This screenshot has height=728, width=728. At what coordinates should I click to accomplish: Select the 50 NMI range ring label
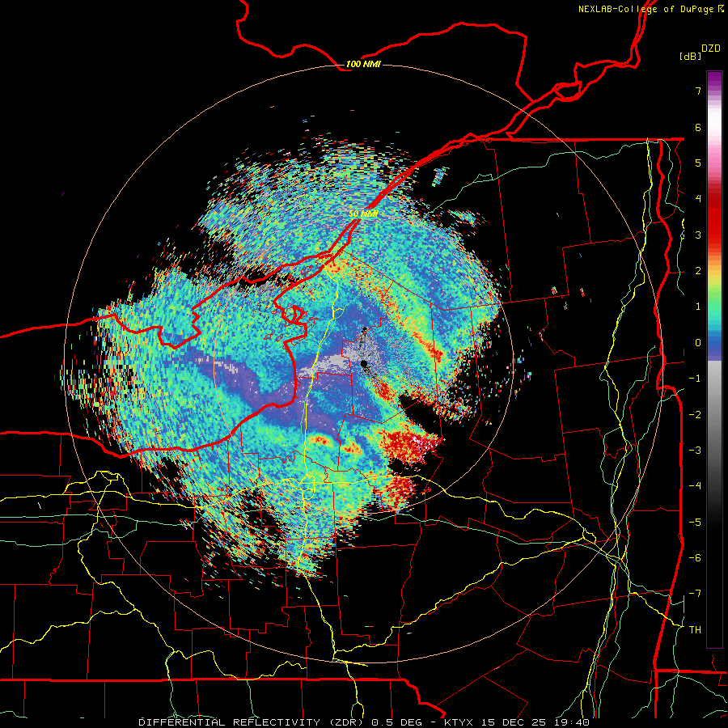(x=363, y=214)
